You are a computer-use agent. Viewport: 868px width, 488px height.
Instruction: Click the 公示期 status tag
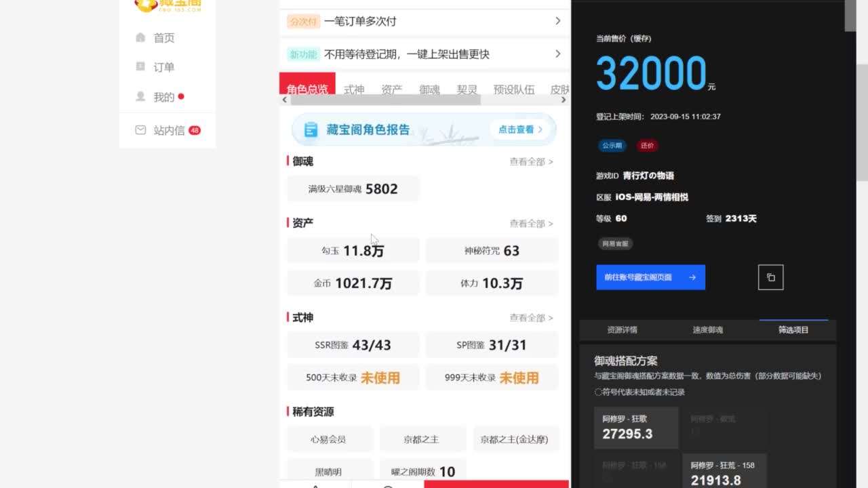(x=612, y=146)
